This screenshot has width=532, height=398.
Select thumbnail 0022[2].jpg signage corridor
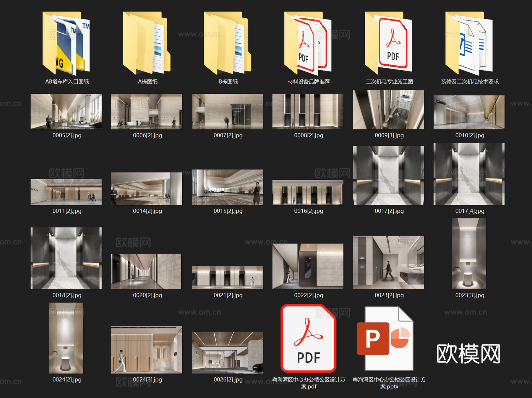click(308, 267)
